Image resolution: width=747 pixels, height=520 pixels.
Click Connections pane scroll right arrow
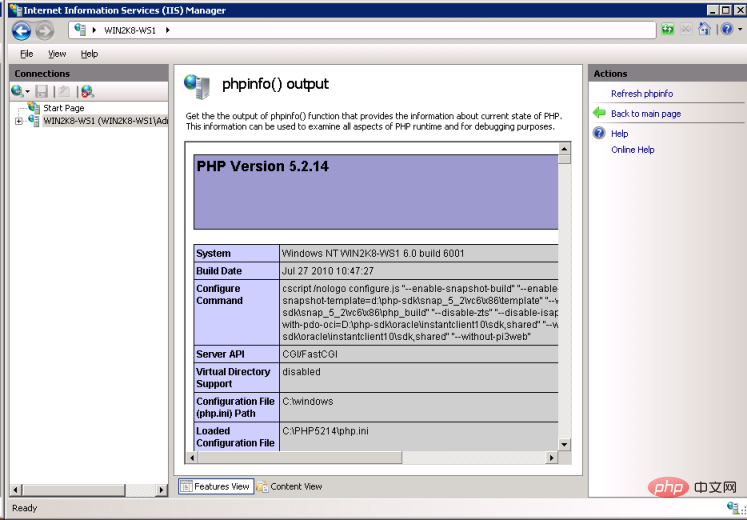pos(161,490)
